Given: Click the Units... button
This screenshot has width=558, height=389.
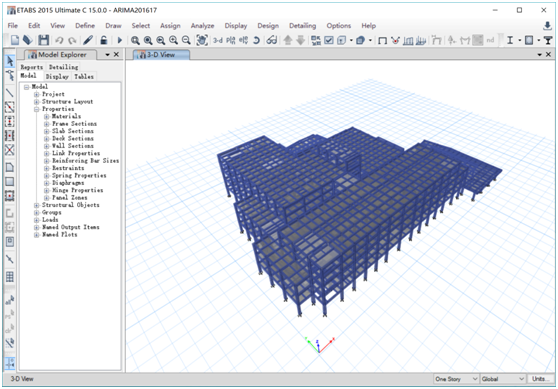Looking at the screenshot, I should [x=541, y=379].
